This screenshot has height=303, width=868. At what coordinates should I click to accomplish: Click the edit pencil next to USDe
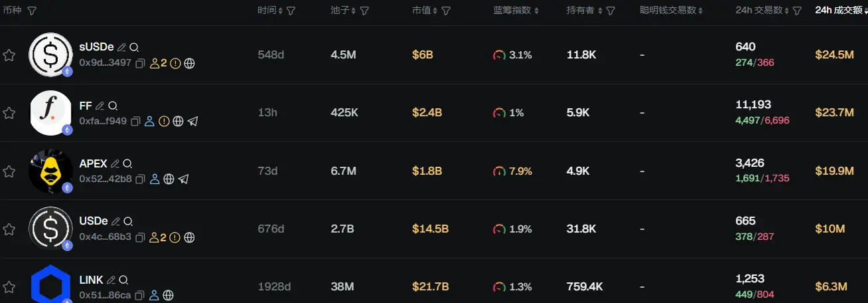(x=115, y=221)
